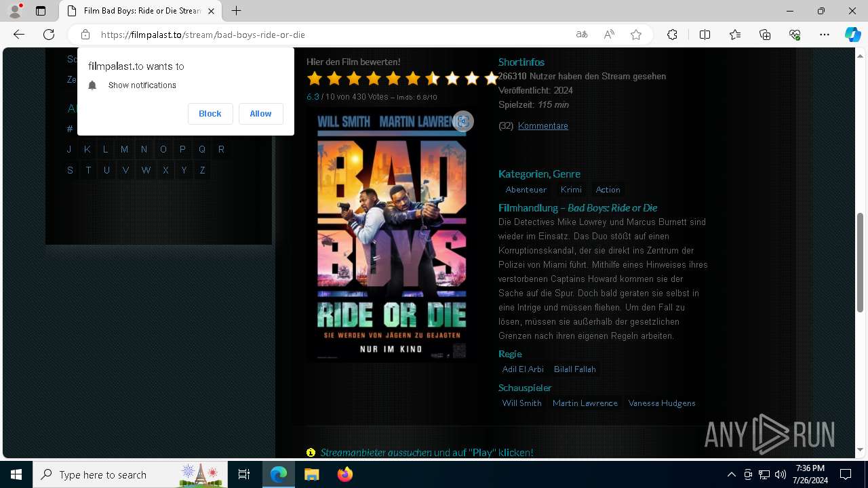
Task: Filter movies by letter K
Action: tap(87, 149)
